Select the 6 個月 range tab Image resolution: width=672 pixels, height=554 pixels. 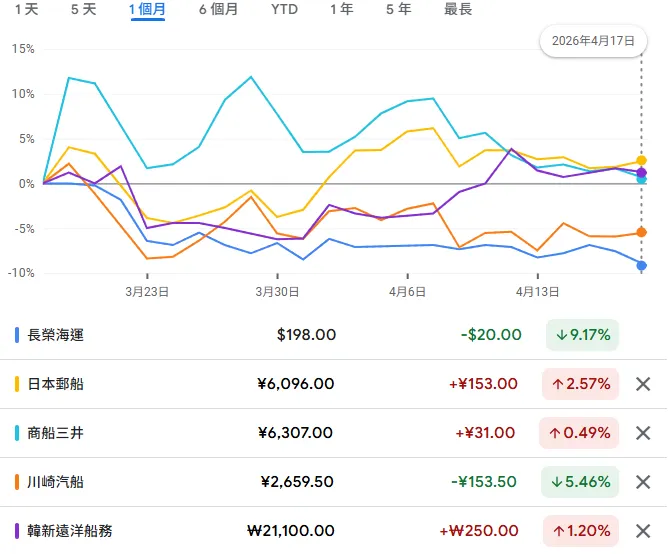tap(218, 9)
